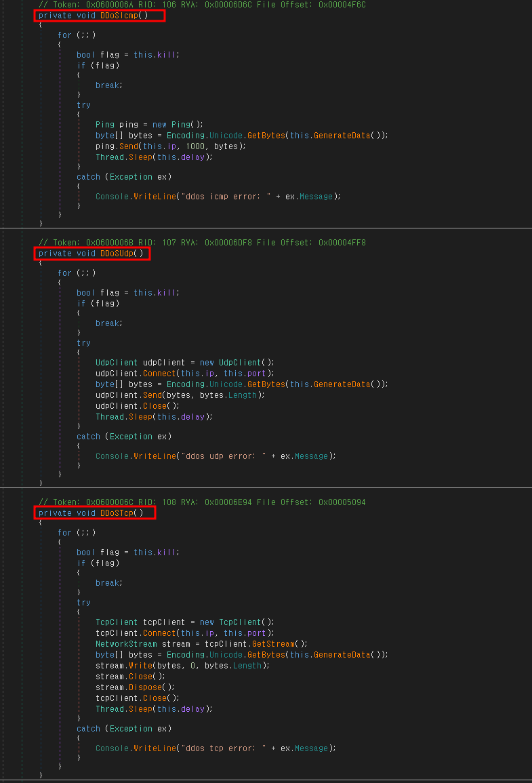Click Connect in udpClient.Connect line
The image size is (532, 783).
(159, 374)
